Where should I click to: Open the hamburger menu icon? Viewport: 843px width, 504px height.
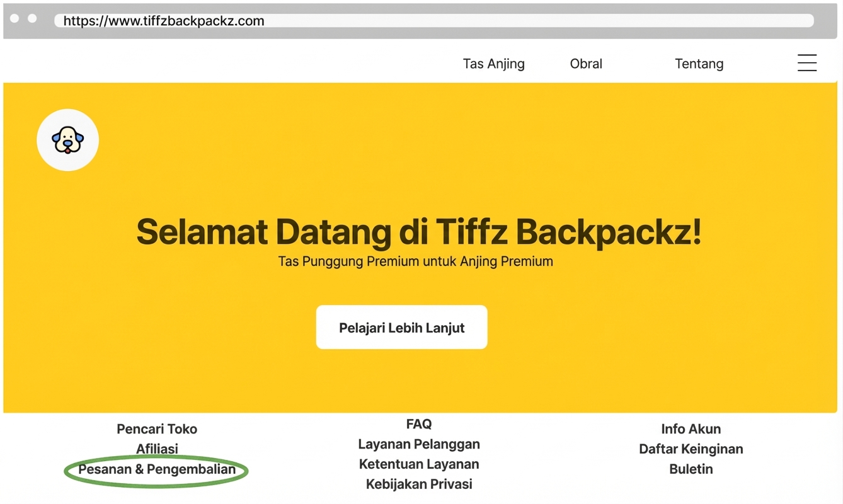807,63
